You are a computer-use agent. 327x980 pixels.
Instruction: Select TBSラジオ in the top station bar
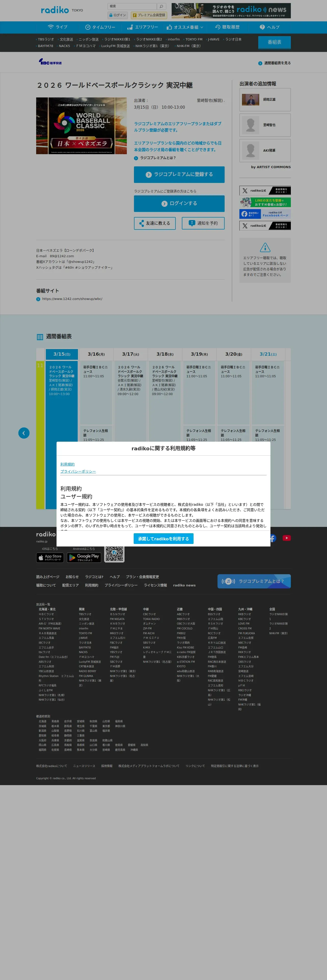click(x=46, y=40)
